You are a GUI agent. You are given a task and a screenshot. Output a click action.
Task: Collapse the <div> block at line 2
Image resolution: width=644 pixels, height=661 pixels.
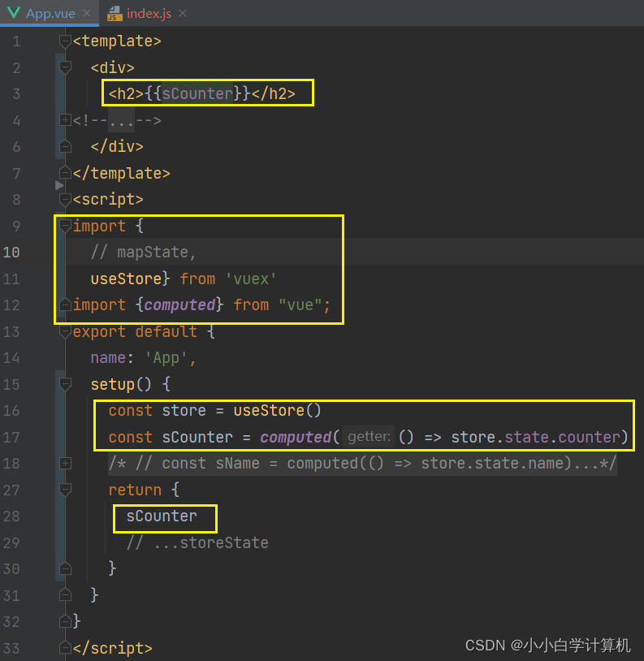(65, 67)
